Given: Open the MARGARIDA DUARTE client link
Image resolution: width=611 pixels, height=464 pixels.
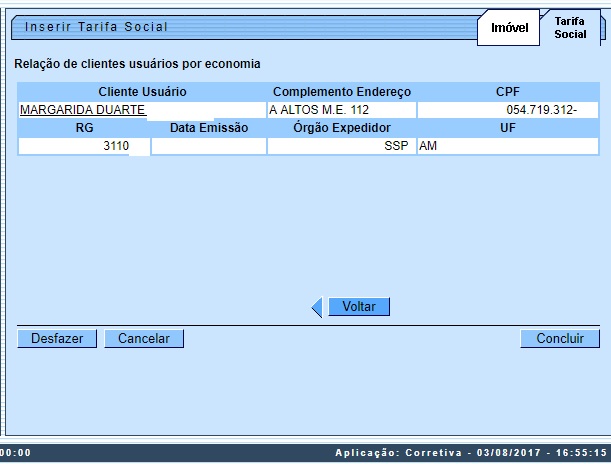Looking at the screenshot, I should pyautogui.click(x=83, y=110).
